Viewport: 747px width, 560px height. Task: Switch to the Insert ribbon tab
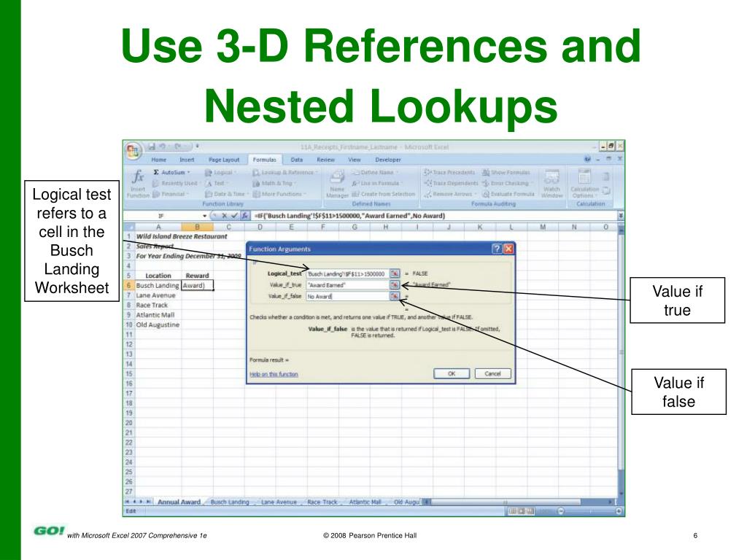[x=187, y=160]
